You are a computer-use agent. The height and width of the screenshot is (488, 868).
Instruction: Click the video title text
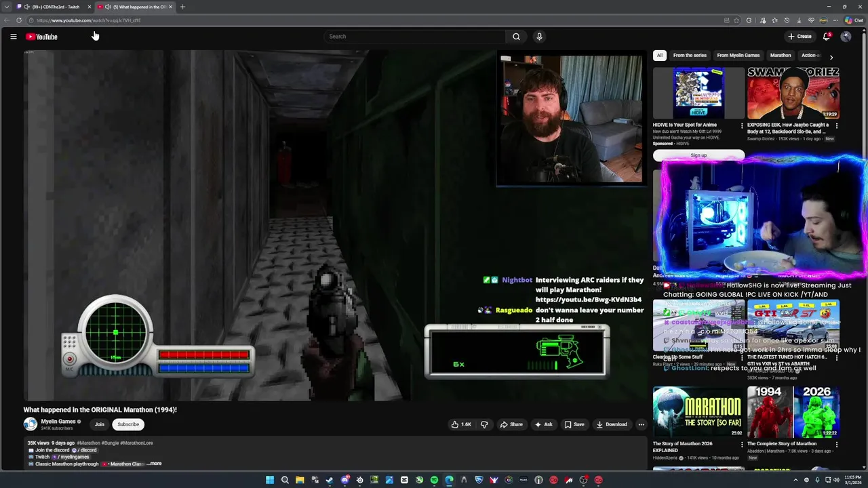pyautogui.click(x=100, y=410)
